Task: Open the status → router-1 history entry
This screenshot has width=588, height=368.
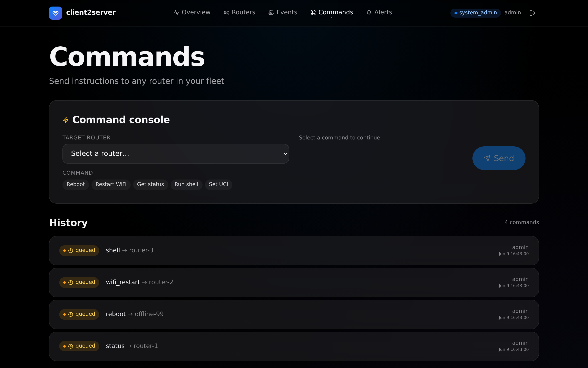Action: pos(294,346)
